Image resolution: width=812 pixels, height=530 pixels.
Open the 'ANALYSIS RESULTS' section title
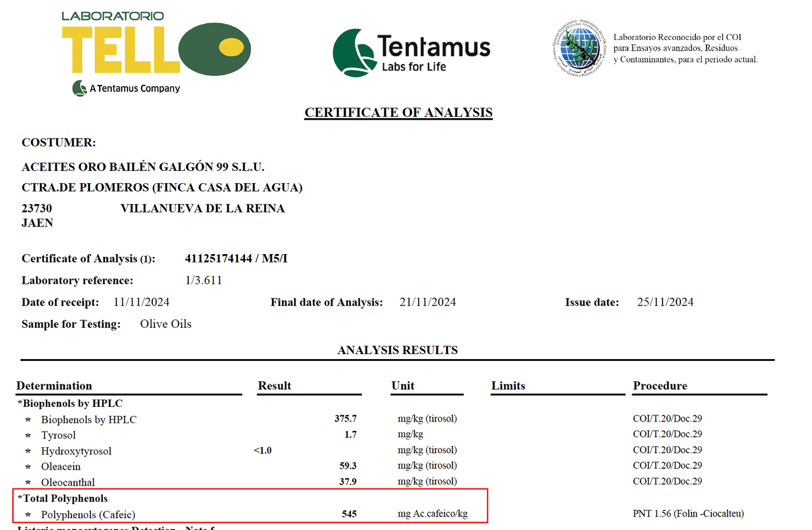397,350
